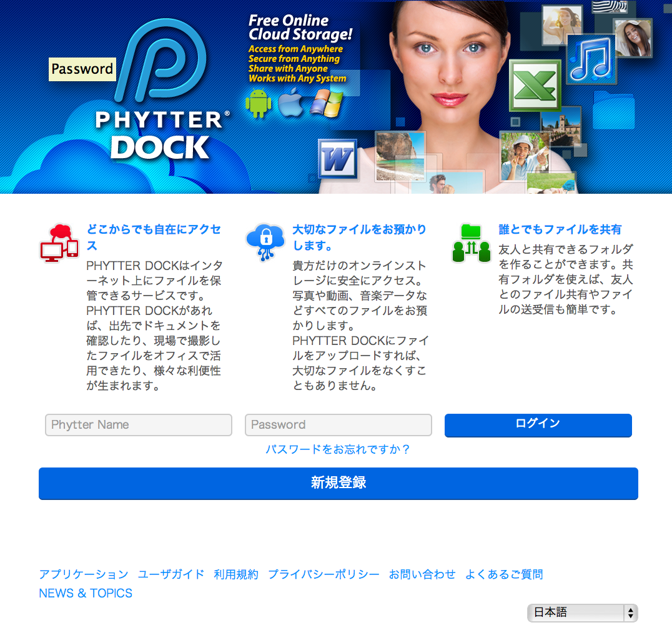Open the アプリケーション footer link
672x630 pixels.
84,574
